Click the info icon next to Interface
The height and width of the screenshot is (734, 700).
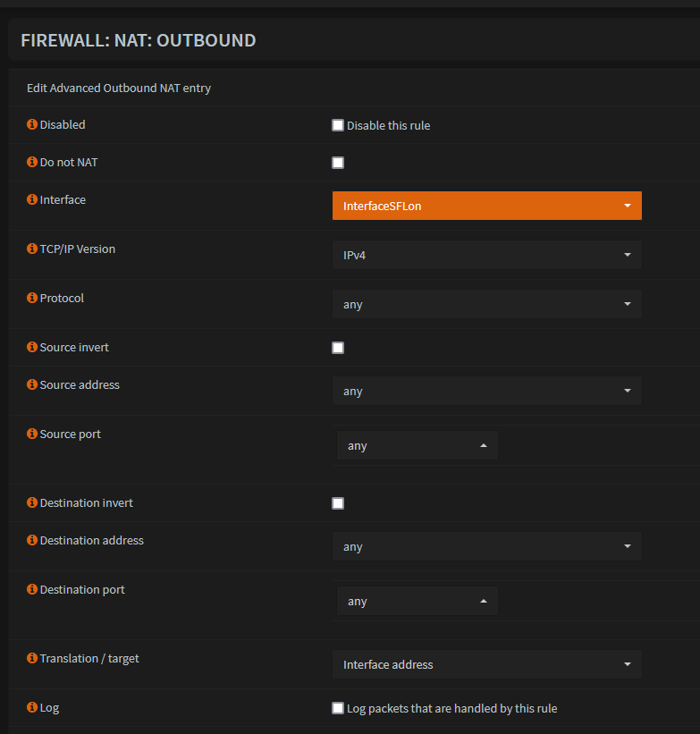point(32,199)
